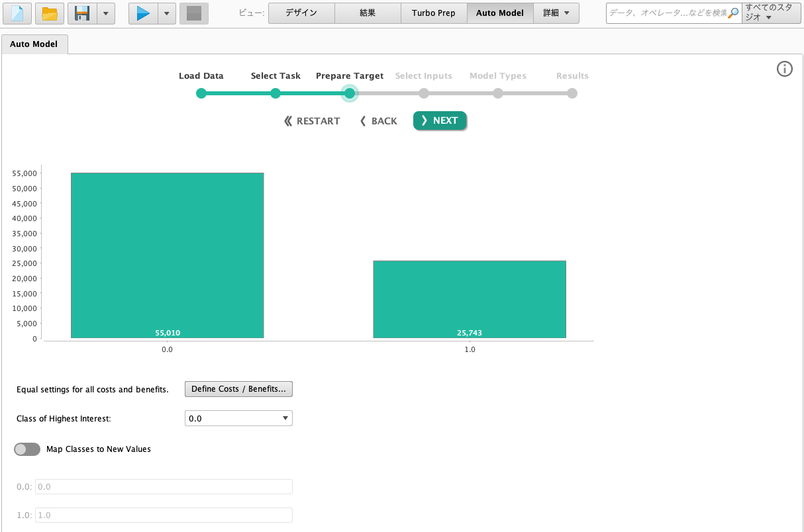
Task: Open the 詳細 views dropdown
Action: pyautogui.click(x=556, y=13)
